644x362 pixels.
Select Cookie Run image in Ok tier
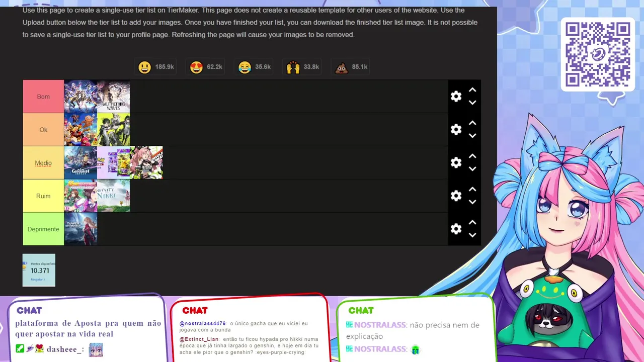click(x=80, y=130)
